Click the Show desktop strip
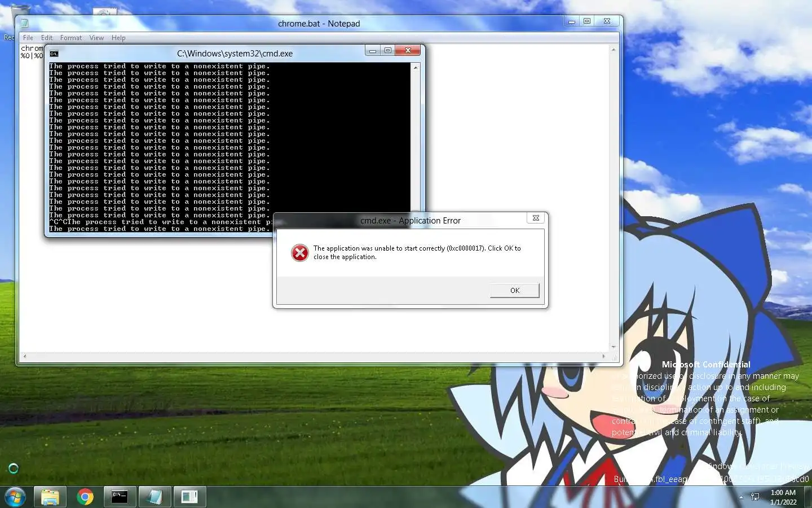Image resolution: width=812 pixels, height=508 pixels. tap(809, 497)
